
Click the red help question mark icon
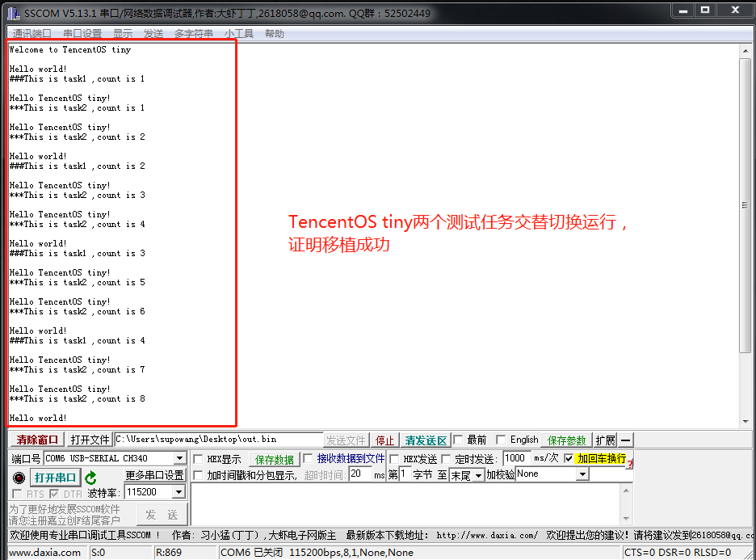point(630,463)
